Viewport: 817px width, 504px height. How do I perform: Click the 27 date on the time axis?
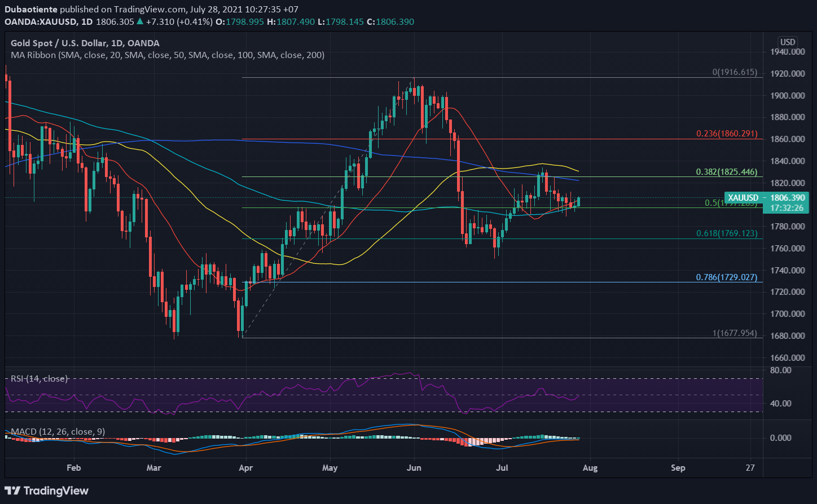click(x=750, y=468)
